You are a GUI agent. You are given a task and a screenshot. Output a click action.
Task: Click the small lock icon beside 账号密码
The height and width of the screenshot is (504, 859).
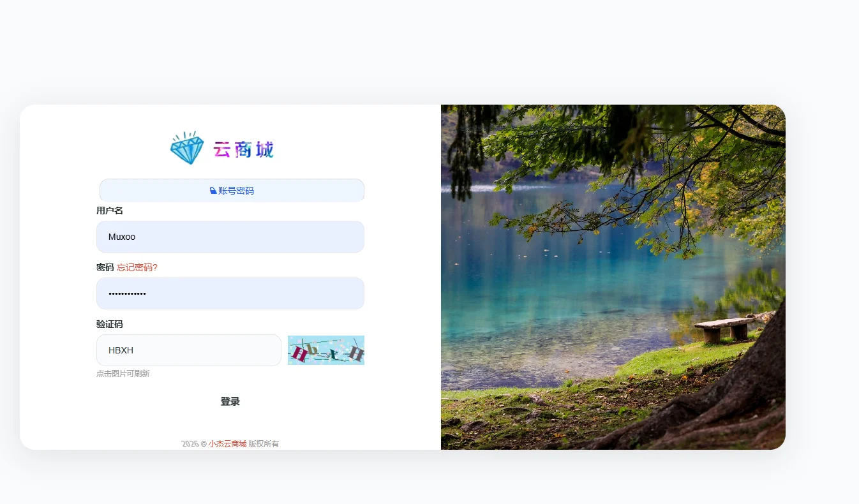pyautogui.click(x=213, y=189)
